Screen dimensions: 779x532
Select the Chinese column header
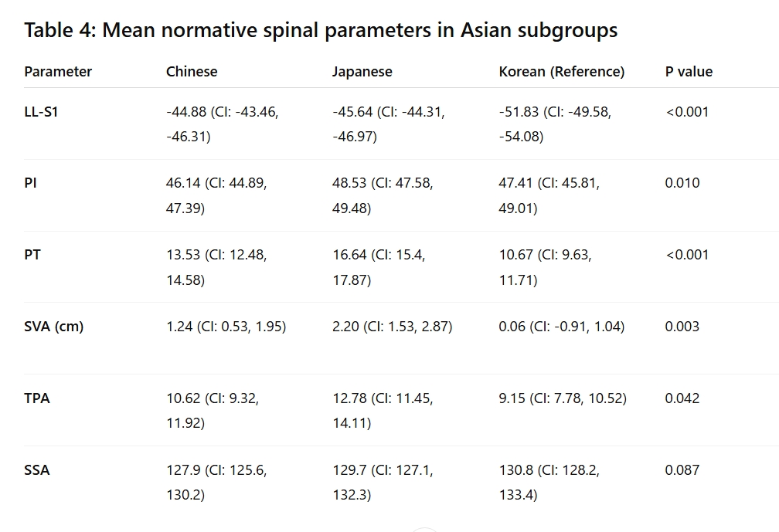(192, 72)
